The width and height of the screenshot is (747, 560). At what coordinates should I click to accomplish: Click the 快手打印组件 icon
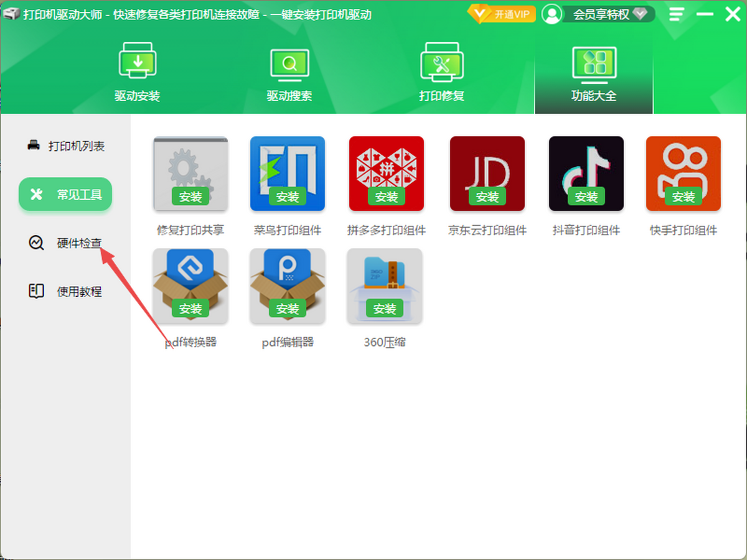tap(684, 174)
